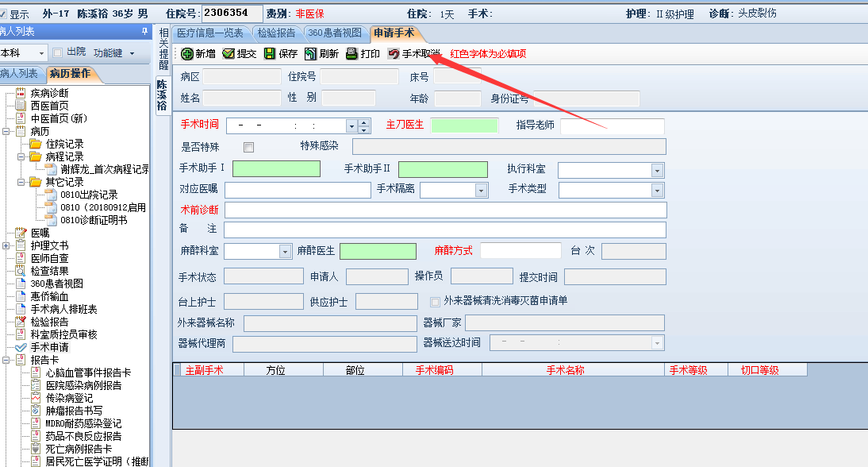Click the 对应医嘱 input field
The width and height of the screenshot is (868, 467).
[298, 190]
